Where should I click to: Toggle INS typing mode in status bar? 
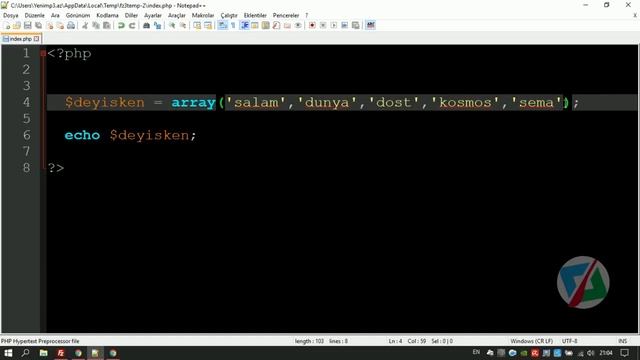point(622,341)
